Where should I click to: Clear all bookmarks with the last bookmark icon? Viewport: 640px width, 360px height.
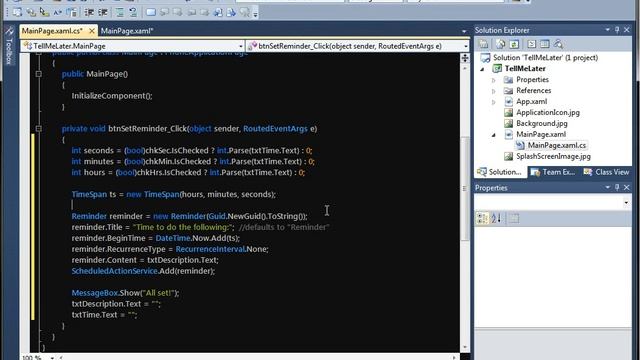pyautogui.click(x=245, y=12)
